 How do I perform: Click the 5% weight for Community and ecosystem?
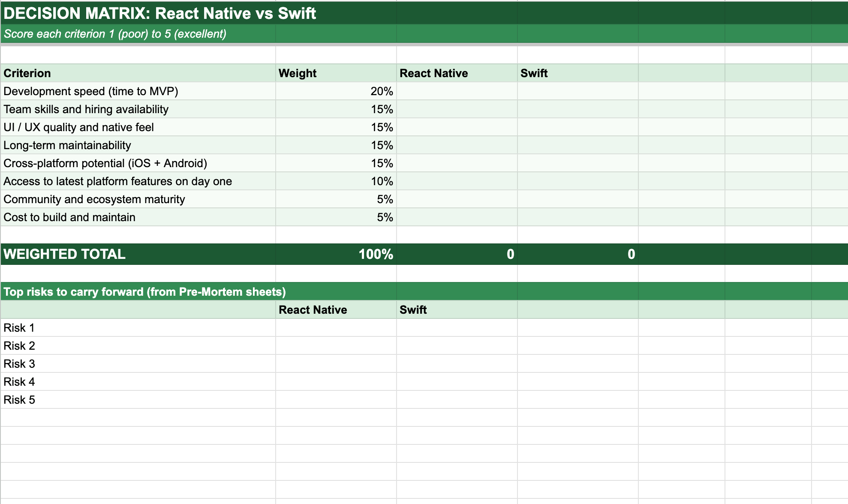(x=336, y=199)
